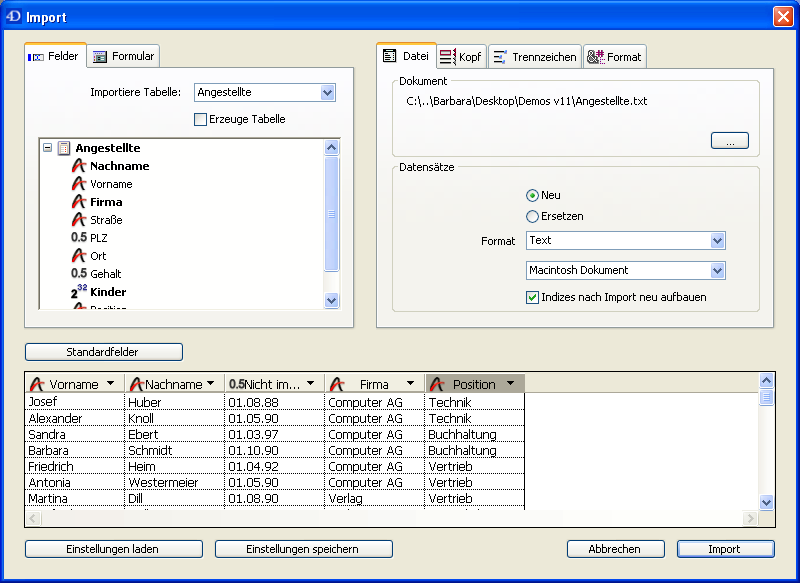Select the Neu radio button
This screenshot has width=800, height=583.
532,195
